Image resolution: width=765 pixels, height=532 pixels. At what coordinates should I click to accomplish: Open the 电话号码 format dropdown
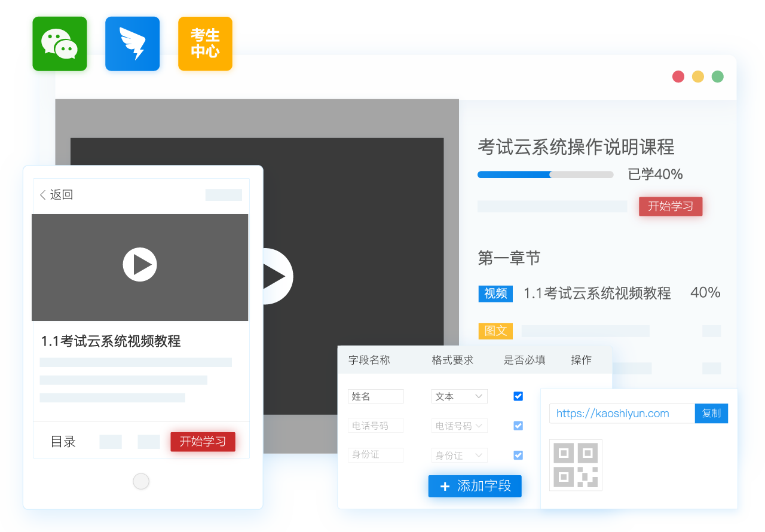(x=460, y=426)
